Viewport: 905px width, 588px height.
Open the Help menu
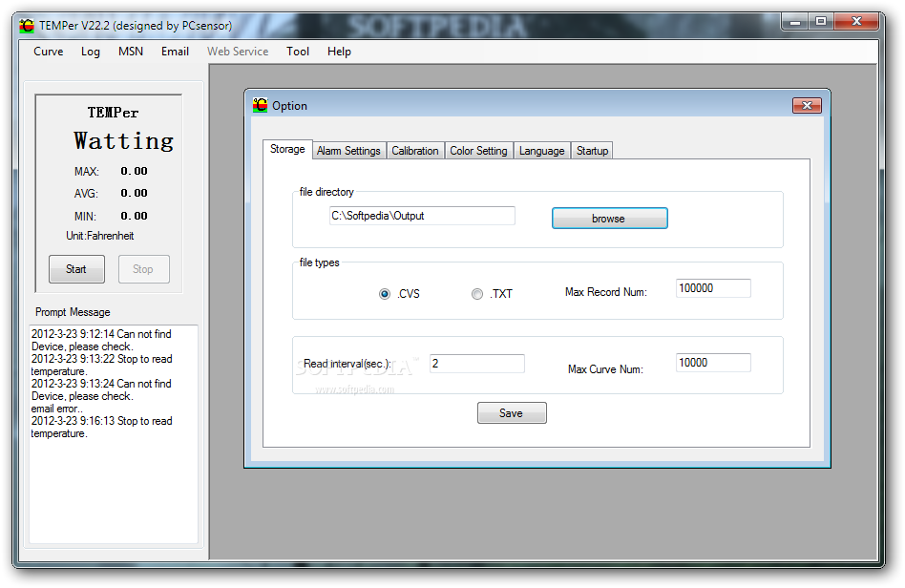[339, 52]
